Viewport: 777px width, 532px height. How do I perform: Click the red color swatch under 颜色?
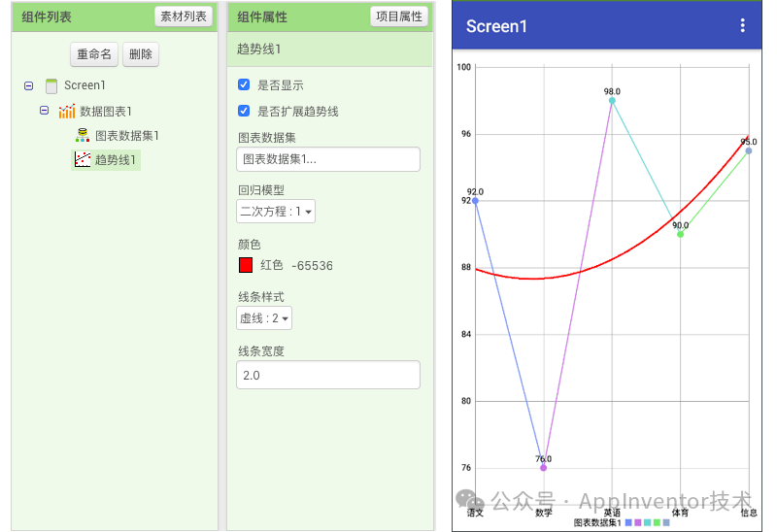coord(246,265)
